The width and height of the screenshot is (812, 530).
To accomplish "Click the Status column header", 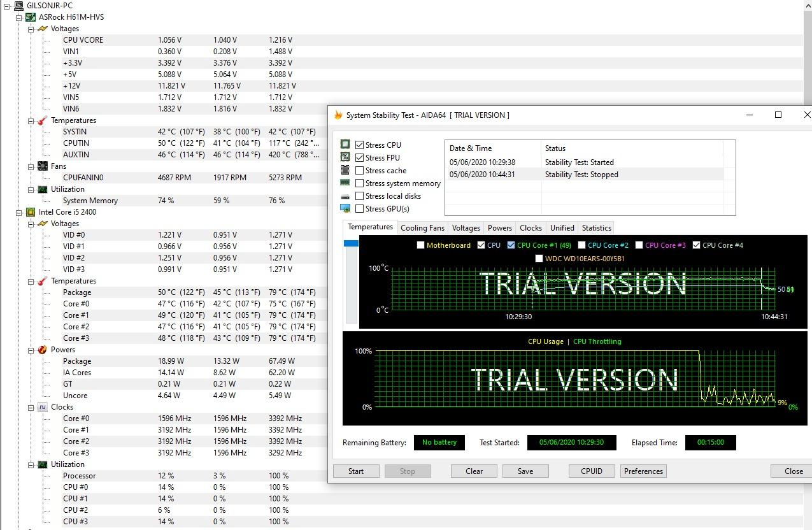I will click(x=632, y=148).
